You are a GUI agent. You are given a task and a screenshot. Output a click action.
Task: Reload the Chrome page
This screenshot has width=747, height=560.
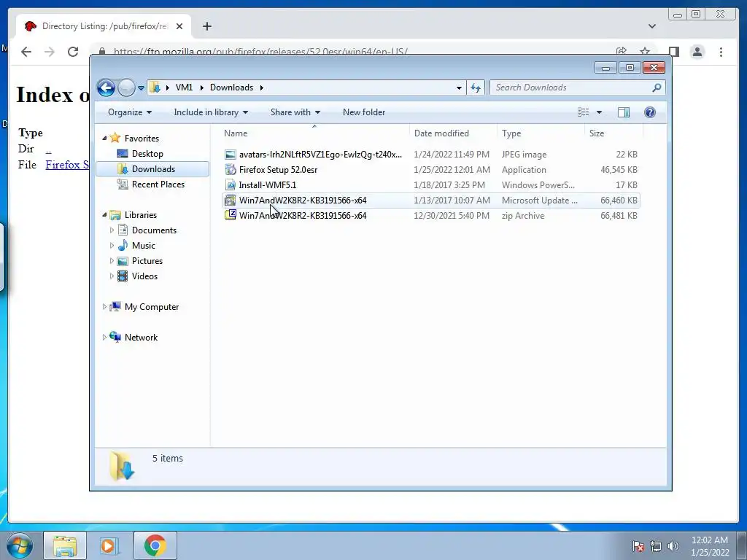click(73, 52)
